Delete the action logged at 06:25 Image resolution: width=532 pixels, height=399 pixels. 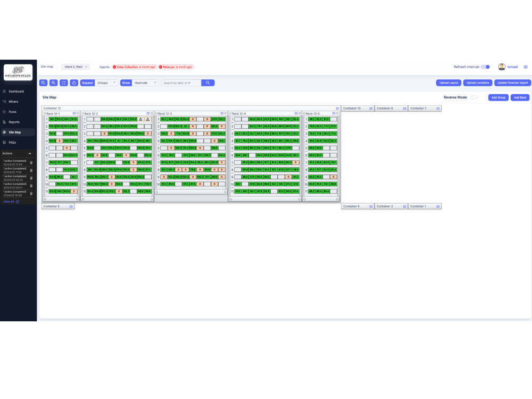[31, 178]
